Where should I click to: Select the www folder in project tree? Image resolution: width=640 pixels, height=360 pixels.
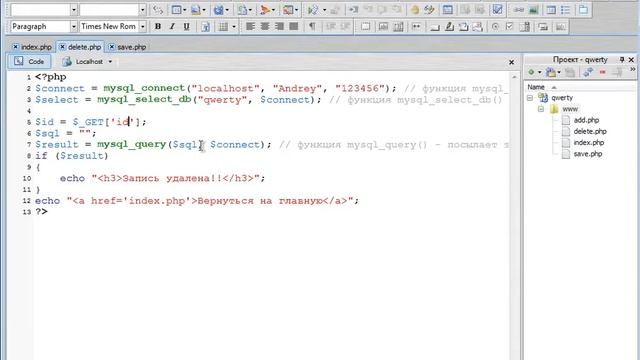[570, 109]
